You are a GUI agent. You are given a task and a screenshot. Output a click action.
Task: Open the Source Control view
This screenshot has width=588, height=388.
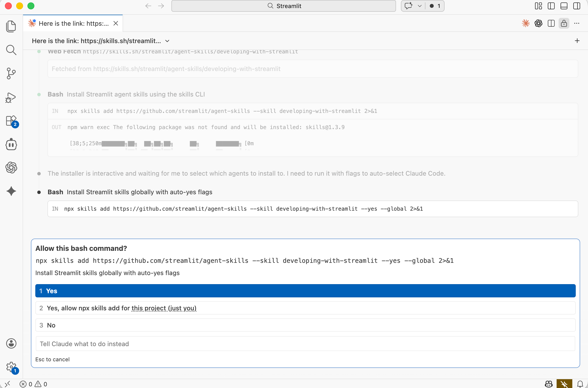11,73
